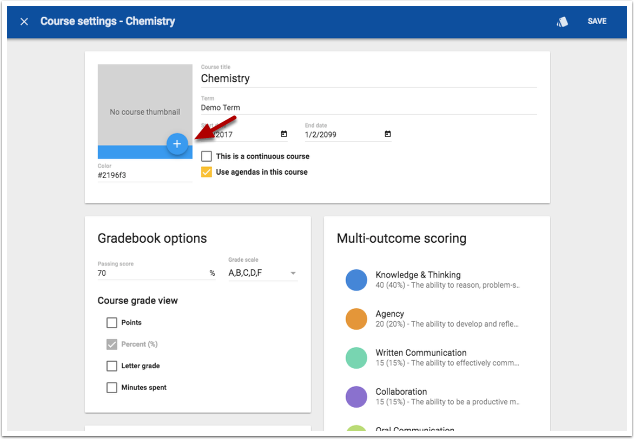Open the end date calendar picker icon
The width and height of the screenshot is (634, 439).
388,134
